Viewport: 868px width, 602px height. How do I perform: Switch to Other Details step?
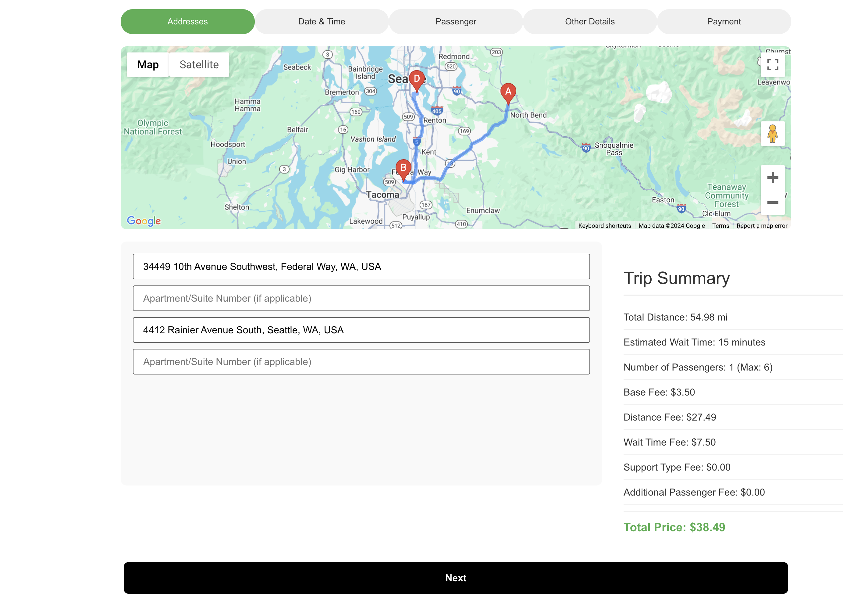pyautogui.click(x=589, y=21)
